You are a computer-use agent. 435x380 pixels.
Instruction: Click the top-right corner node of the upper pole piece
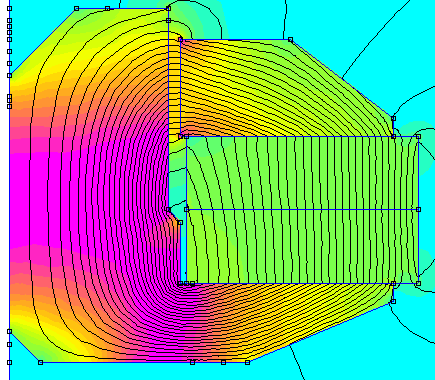290,40
